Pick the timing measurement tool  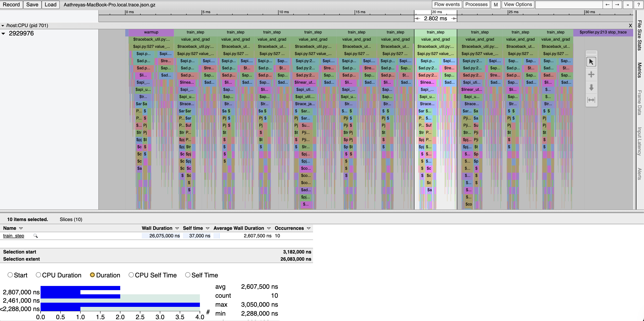[591, 100]
